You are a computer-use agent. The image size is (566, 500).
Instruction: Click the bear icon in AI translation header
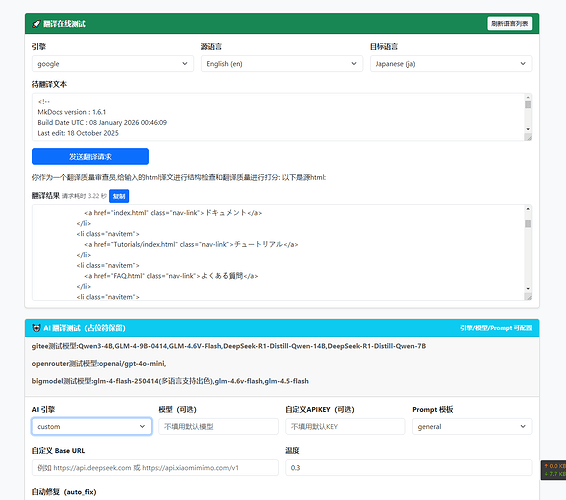pyautogui.click(x=36, y=328)
